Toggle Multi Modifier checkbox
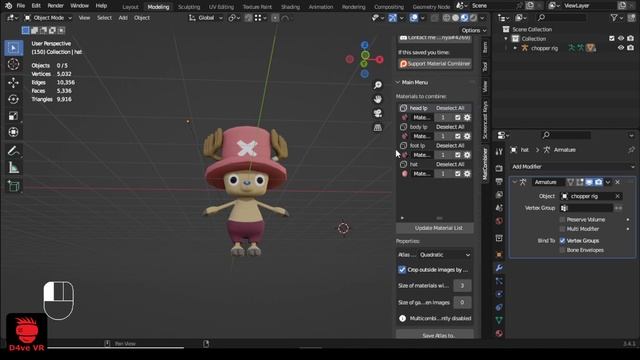The image size is (640, 360). coord(562,229)
